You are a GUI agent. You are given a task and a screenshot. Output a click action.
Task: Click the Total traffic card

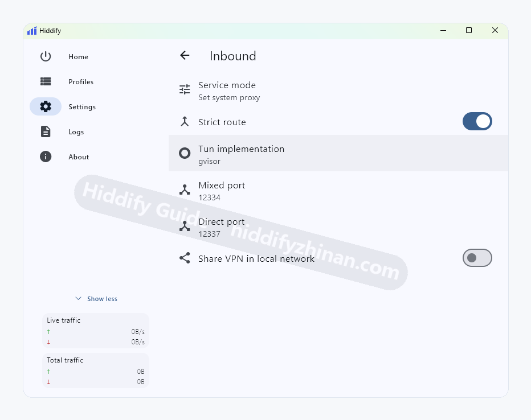96,370
